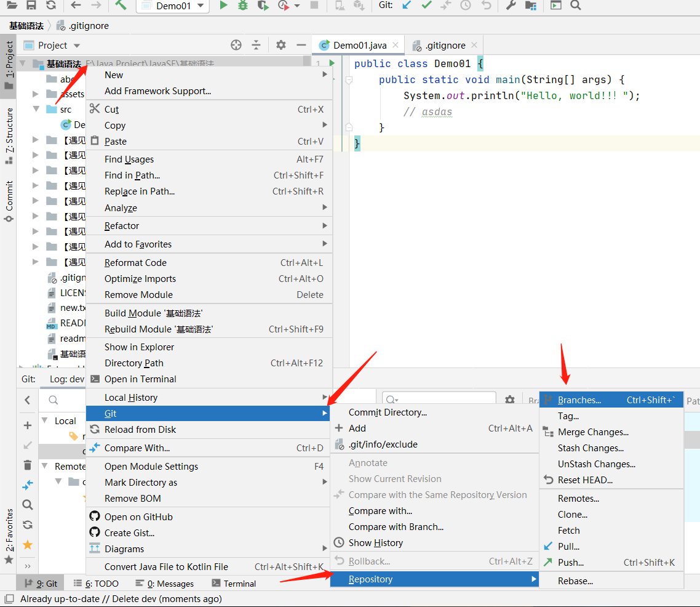Click the Save All icon
Viewport: 700px width, 607px height.
pyautogui.click(x=31, y=6)
